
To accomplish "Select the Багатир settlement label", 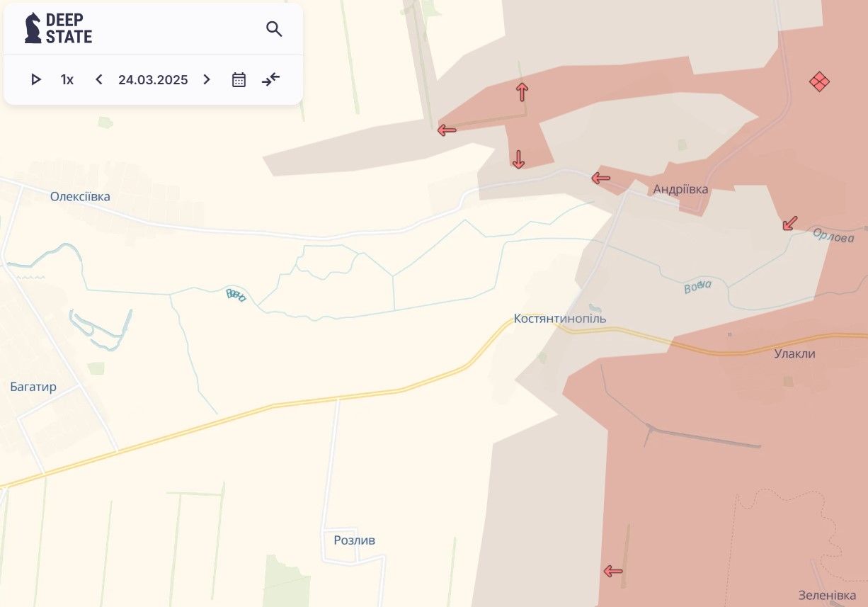I will 33,387.
